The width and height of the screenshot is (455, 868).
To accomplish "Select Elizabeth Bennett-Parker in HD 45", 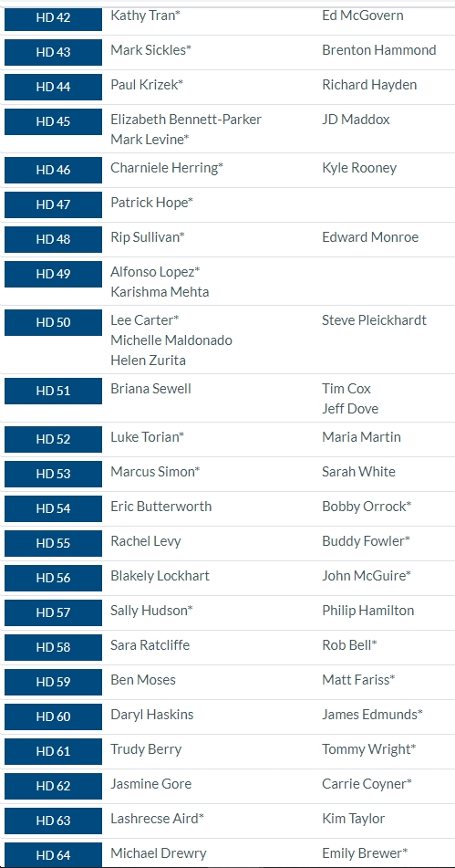I will click(186, 120).
